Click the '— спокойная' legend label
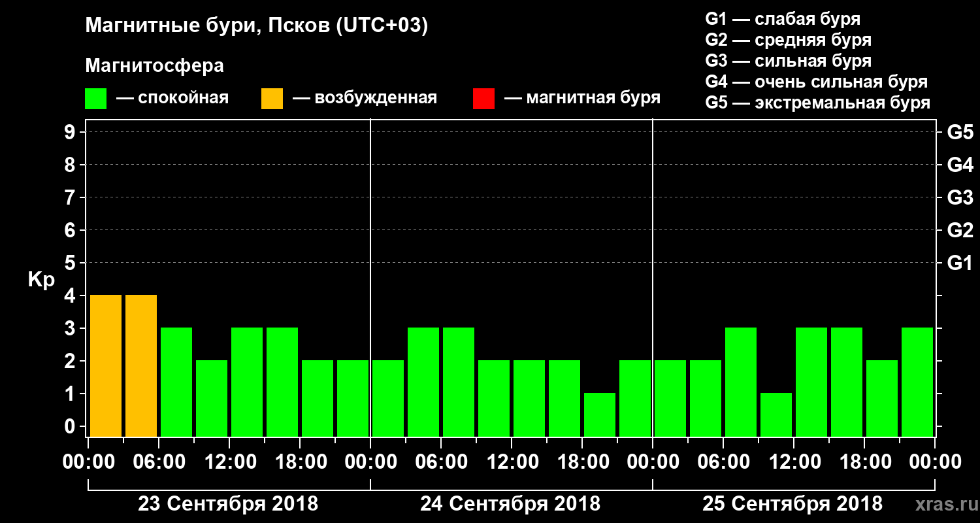Image resolution: width=980 pixels, height=523 pixels. pos(172,98)
